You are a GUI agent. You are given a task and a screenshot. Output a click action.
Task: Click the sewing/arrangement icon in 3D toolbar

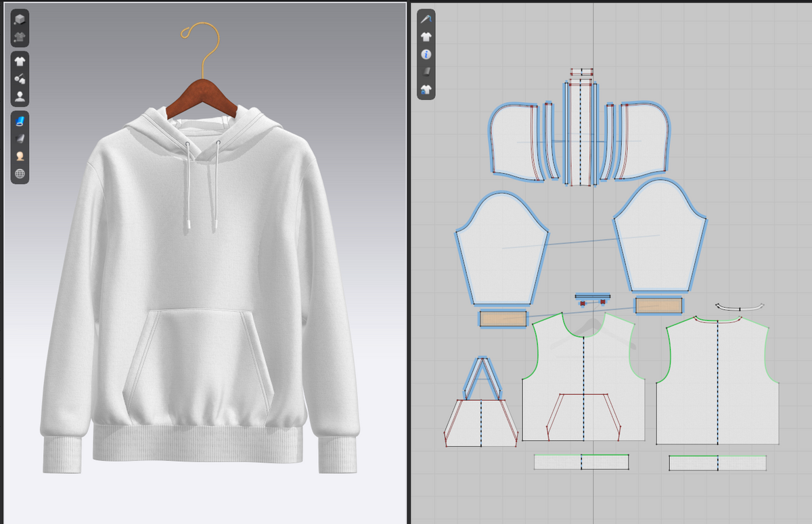coord(20,79)
